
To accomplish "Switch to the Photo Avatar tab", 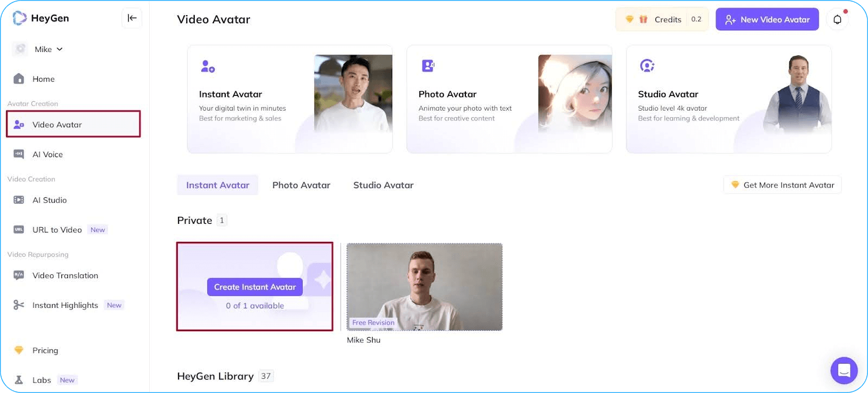I will coord(301,185).
